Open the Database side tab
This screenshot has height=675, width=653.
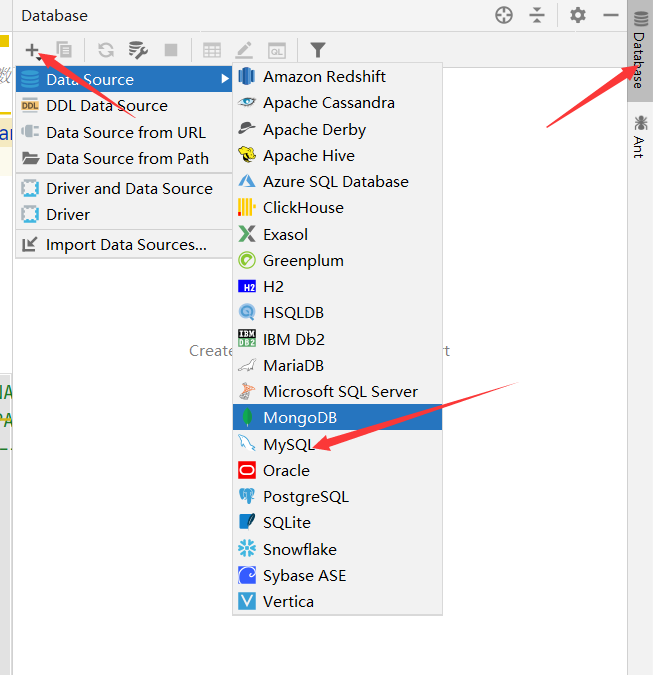point(640,51)
